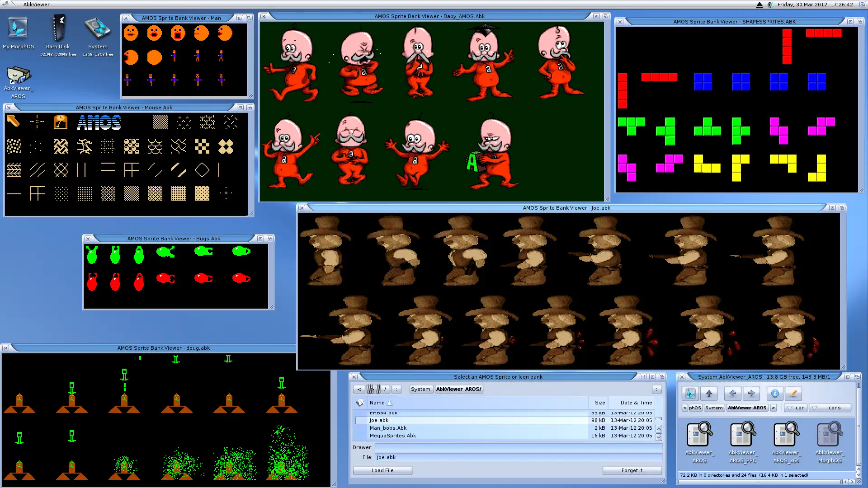Viewport: 868px width, 488px height.
Task: Click the Date & Time column header
Action: [631, 403]
